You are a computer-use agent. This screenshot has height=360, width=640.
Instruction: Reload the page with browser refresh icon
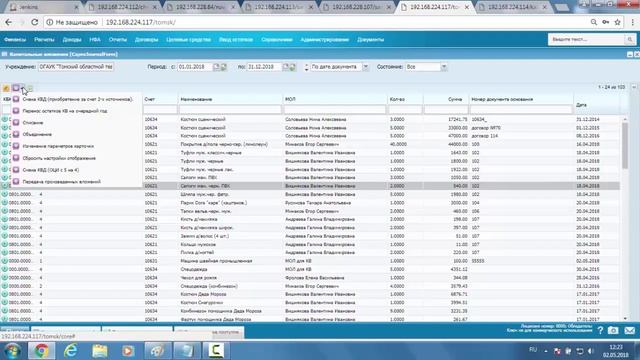[35, 22]
